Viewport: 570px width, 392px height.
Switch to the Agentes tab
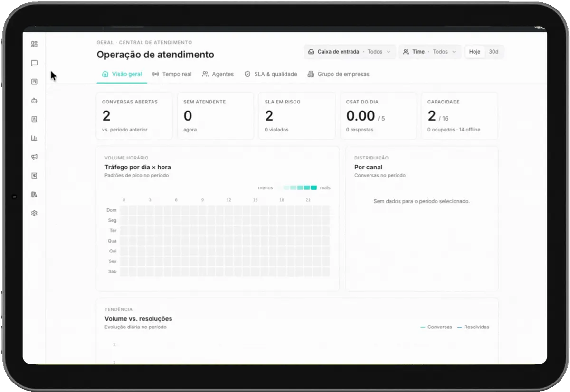(x=218, y=74)
